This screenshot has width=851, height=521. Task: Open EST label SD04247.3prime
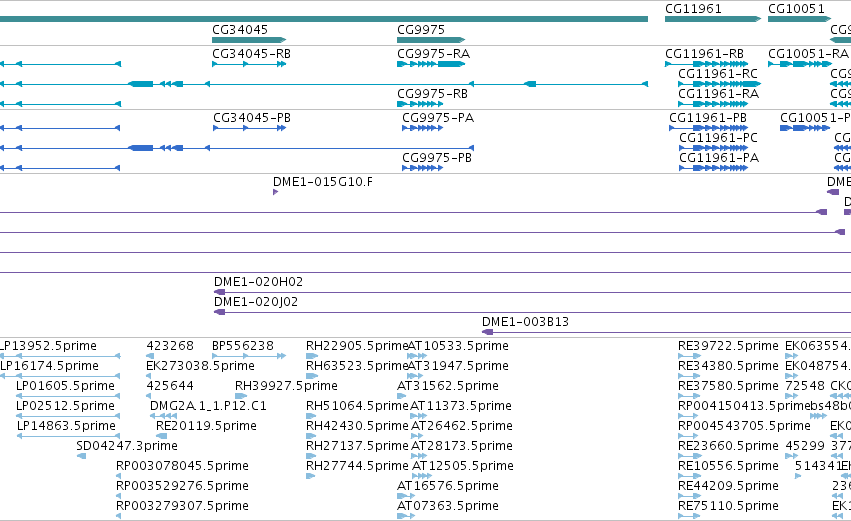[127, 446]
